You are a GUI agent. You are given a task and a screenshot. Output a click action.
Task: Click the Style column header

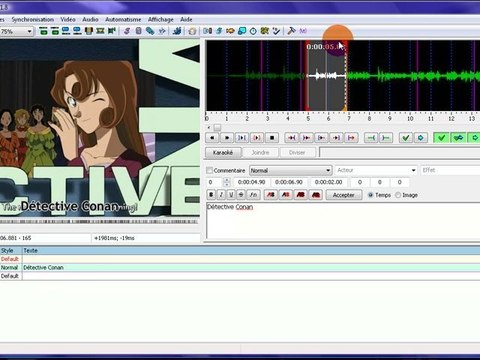point(11,250)
